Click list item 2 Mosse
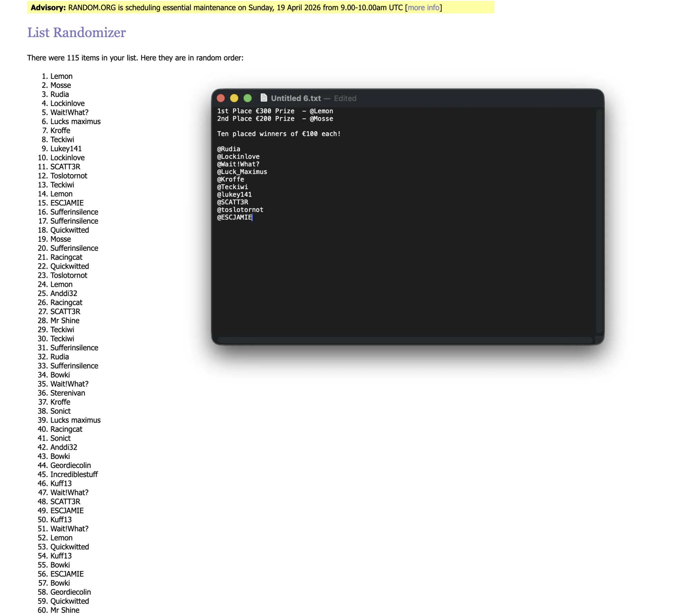The height and width of the screenshot is (616, 685). 61,85
